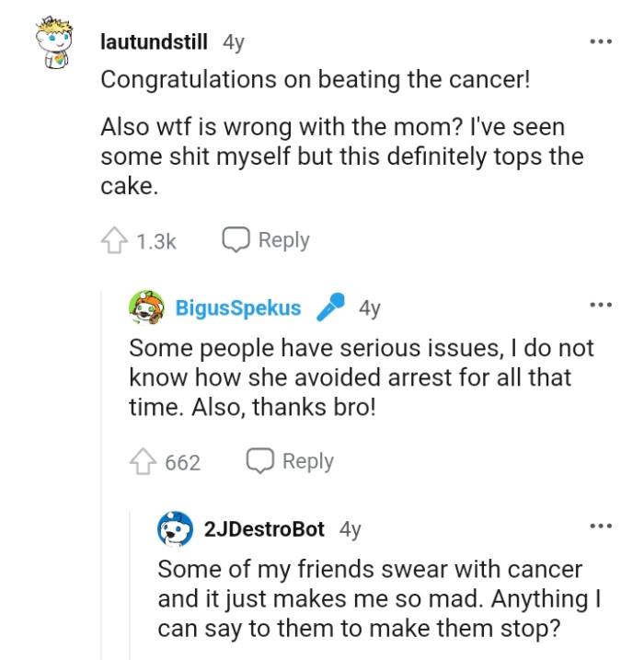The image size is (644, 660).
Task: Click the blue microphone OP icon
Action: coord(329,307)
